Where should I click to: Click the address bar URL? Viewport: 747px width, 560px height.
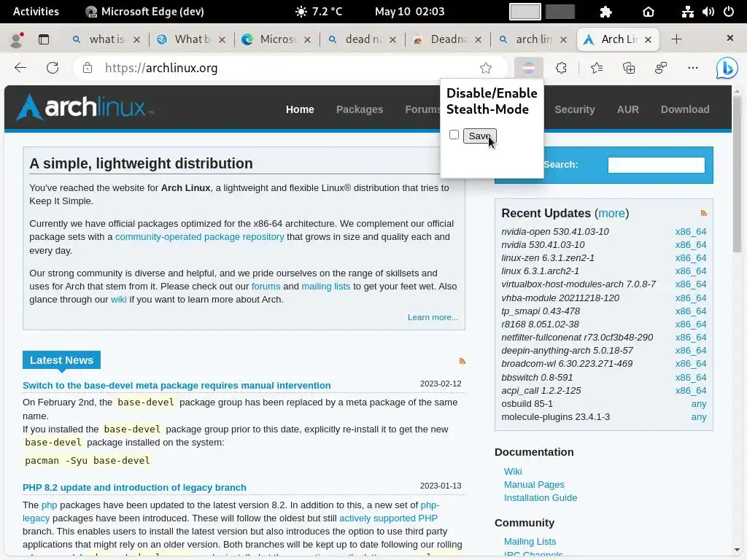[x=161, y=68]
